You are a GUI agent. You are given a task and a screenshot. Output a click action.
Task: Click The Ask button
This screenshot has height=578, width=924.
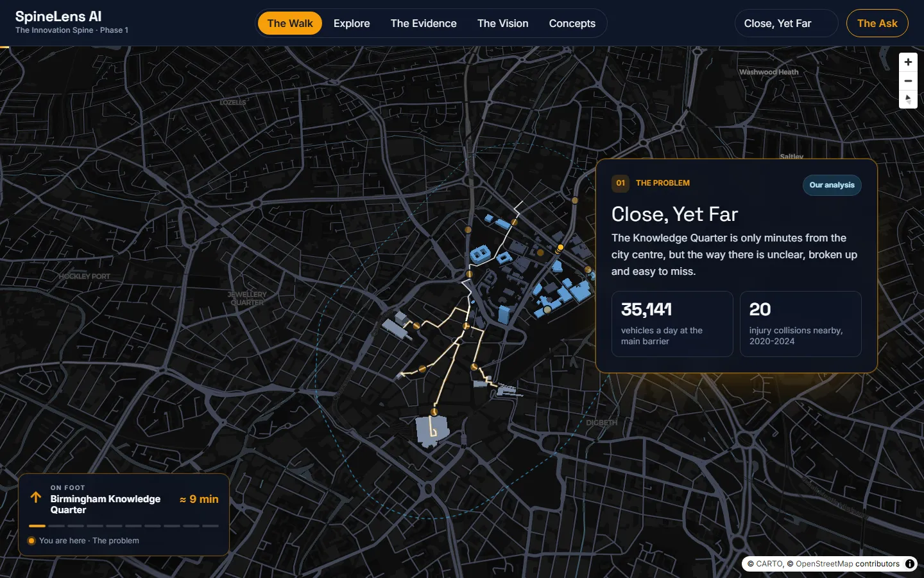click(x=877, y=24)
